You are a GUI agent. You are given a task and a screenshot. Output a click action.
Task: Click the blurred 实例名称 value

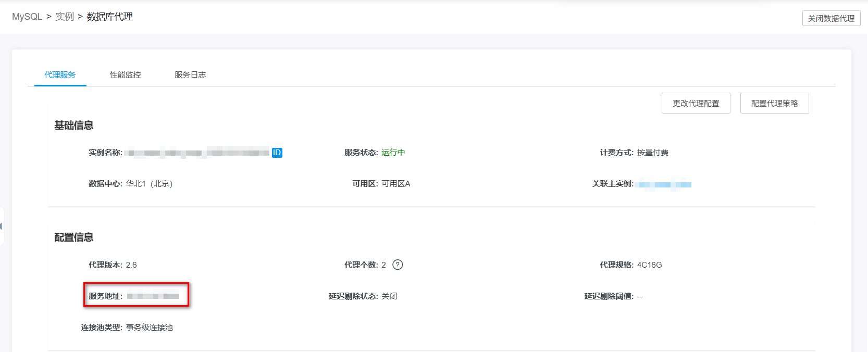click(198, 153)
